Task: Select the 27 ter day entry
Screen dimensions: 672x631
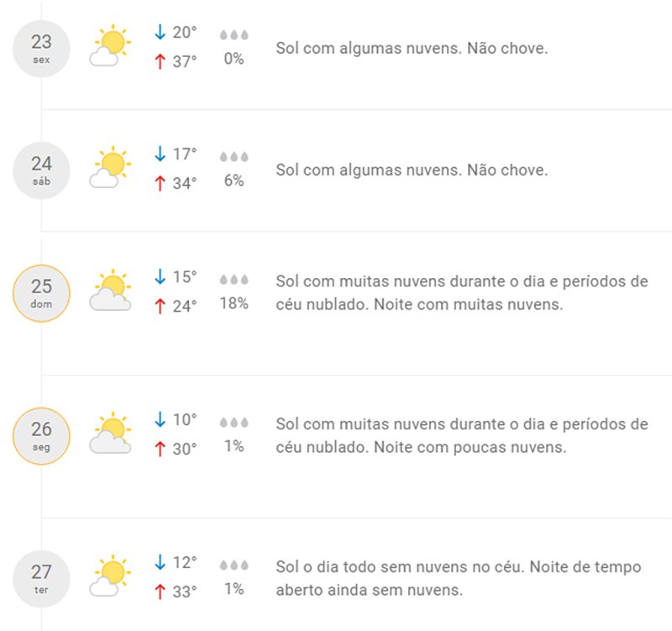Action: [x=42, y=579]
